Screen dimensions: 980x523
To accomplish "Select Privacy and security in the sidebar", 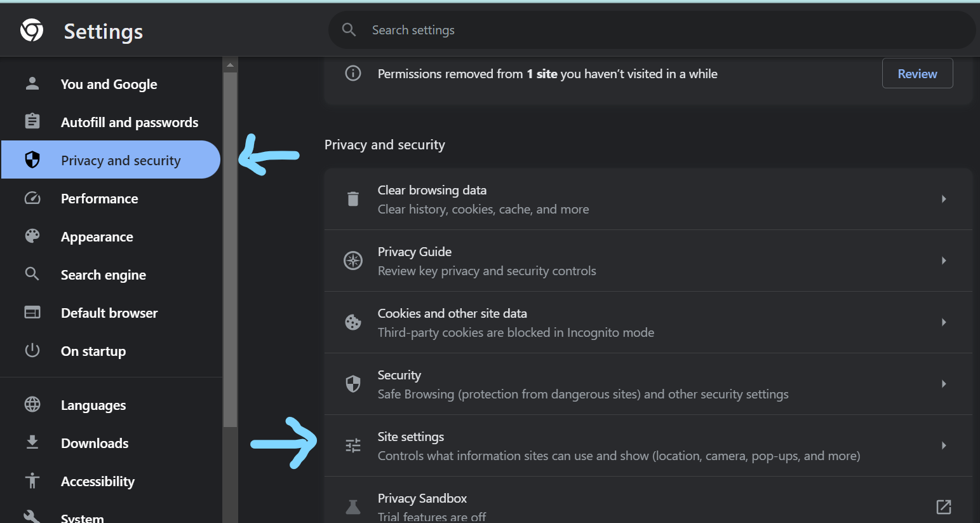I will coord(111,160).
